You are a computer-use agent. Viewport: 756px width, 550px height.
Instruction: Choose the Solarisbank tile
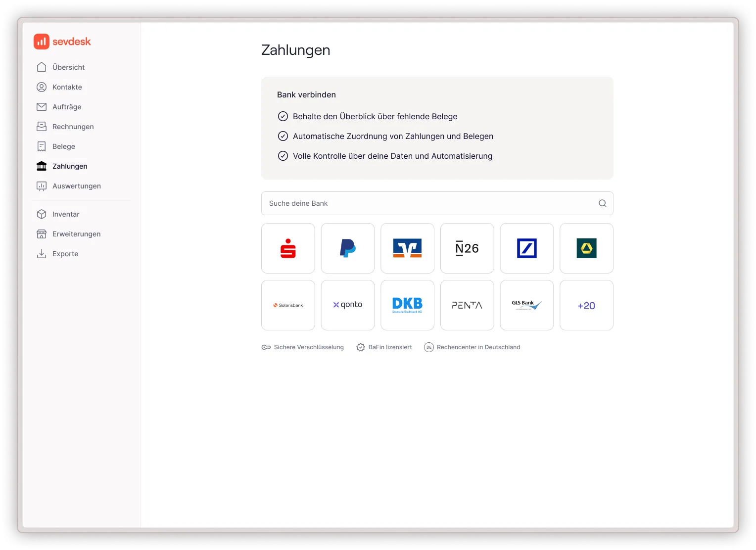tap(288, 305)
